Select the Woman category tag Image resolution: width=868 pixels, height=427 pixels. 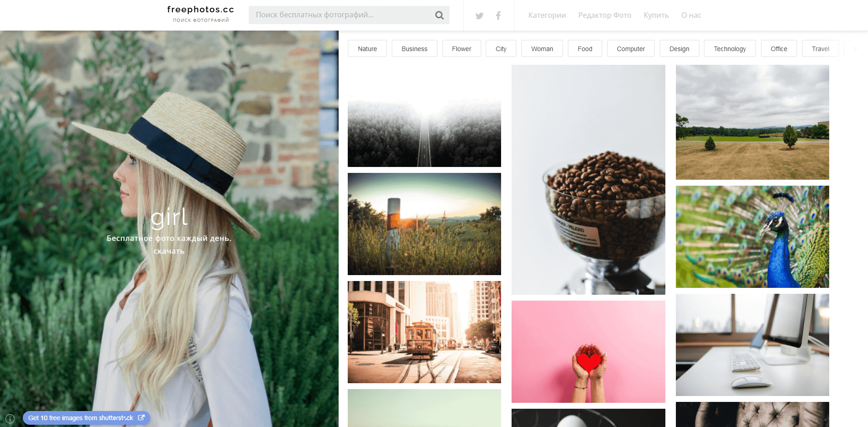(542, 48)
